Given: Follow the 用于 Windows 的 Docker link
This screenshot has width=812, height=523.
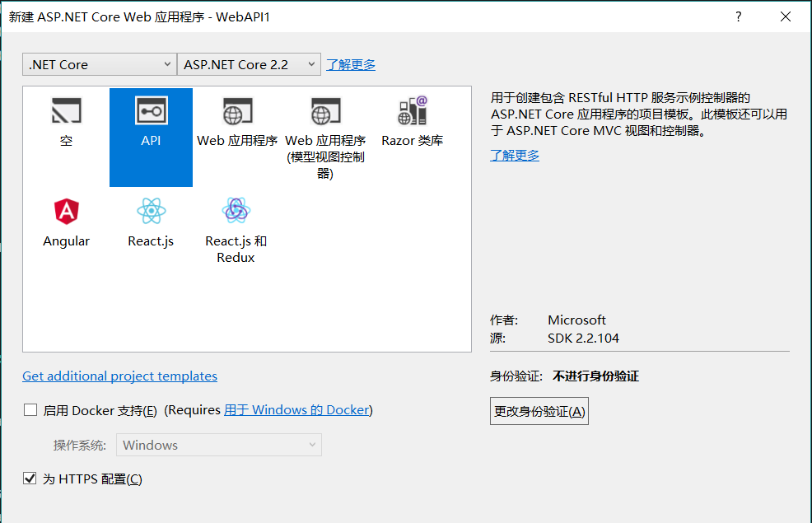Looking at the screenshot, I should click(296, 410).
